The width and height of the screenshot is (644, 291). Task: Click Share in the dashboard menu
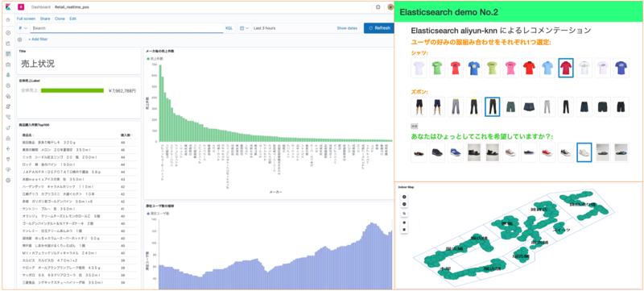pos(45,19)
